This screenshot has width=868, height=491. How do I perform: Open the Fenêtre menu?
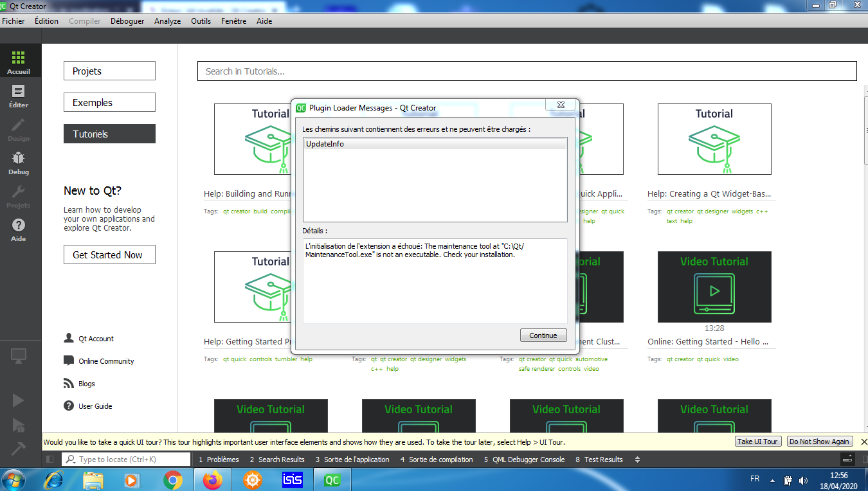pos(233,21)
